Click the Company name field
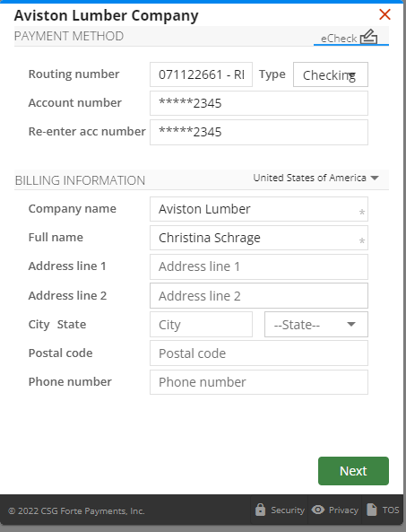The height and width of the screenshot is (532, 406). tap(259, 209)
